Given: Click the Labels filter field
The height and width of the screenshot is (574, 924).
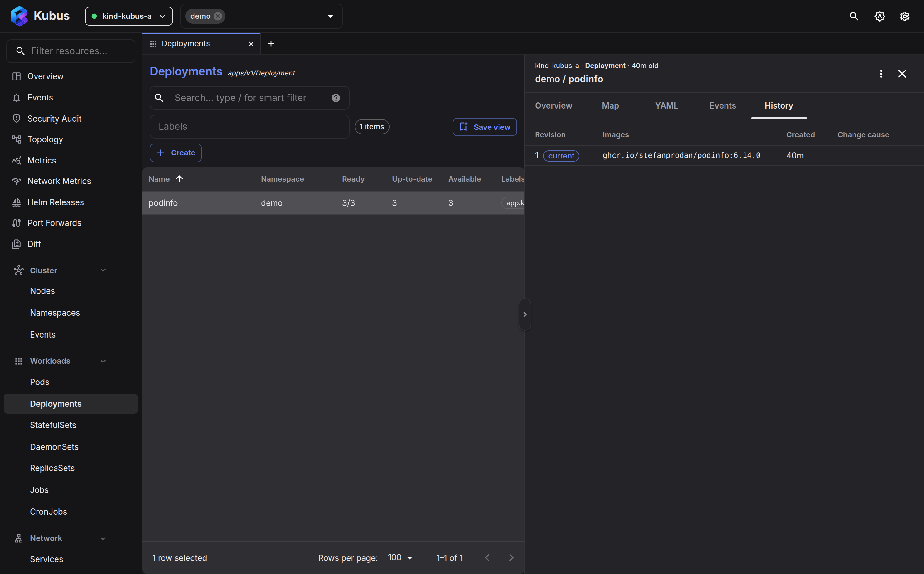Looking at the screenshot, I should coord(249,126).
